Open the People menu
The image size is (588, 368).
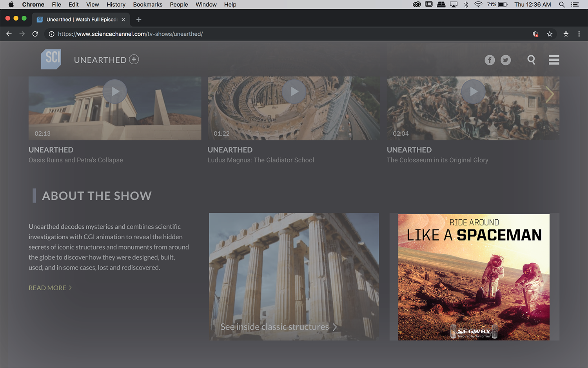pos(179,4)
